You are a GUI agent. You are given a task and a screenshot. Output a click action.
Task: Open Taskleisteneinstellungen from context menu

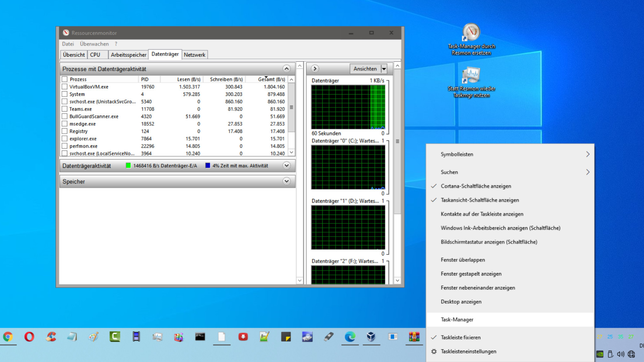[510, 351]
